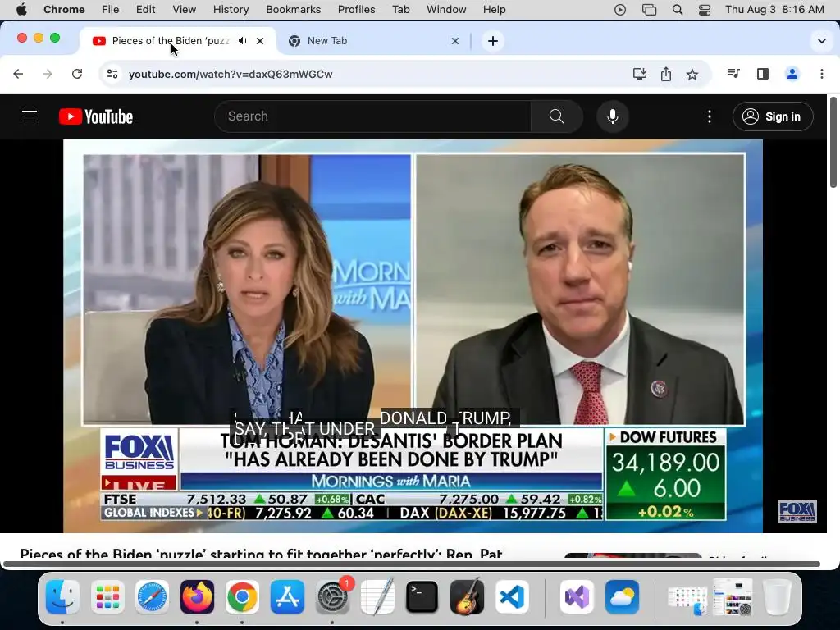Open the Tab menu
Viewport: 840px width, 630px height.
pos(400,9)
